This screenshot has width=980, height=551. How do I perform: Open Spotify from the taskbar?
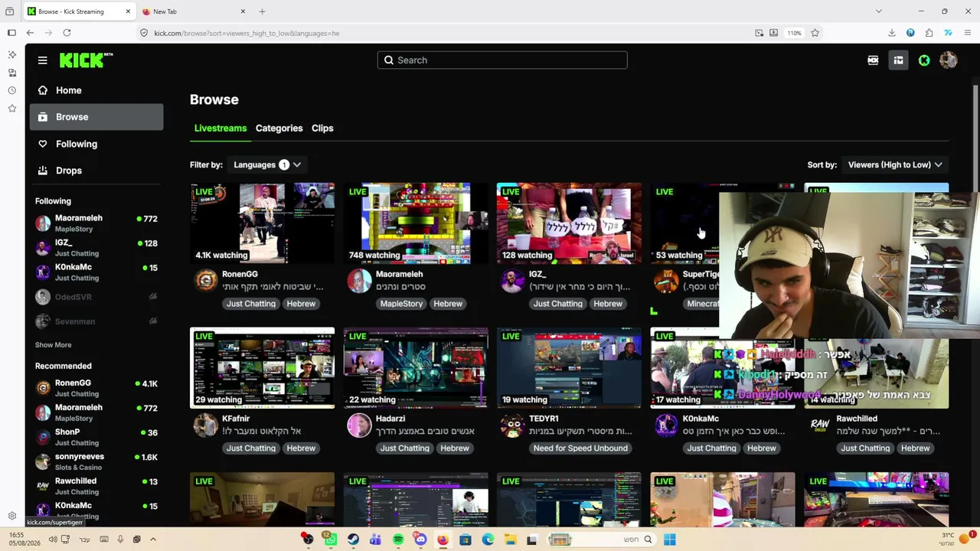pyautogui.click(x=398, y=540)
